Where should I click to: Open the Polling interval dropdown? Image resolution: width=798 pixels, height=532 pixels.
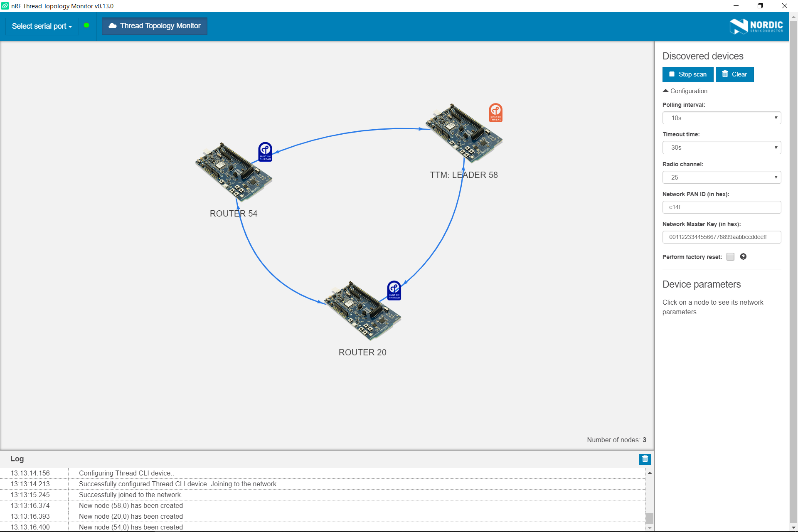[x=722, y=118]
